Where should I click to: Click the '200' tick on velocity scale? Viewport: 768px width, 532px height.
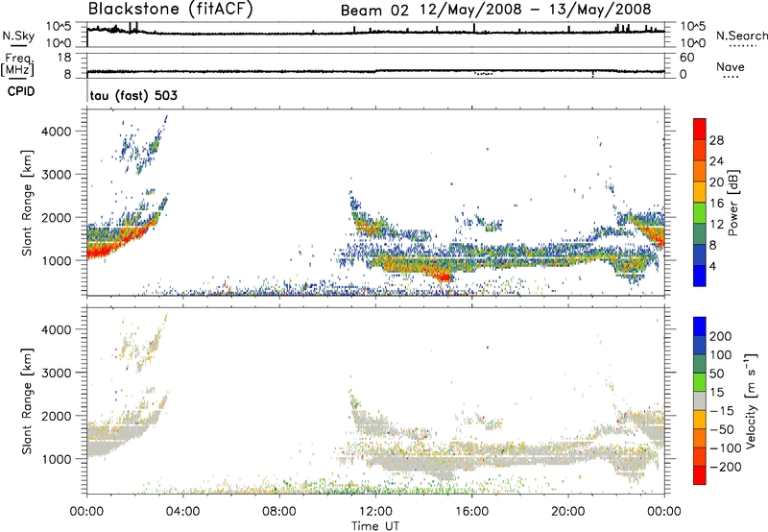pyautogui.click(x=721, y=336)
